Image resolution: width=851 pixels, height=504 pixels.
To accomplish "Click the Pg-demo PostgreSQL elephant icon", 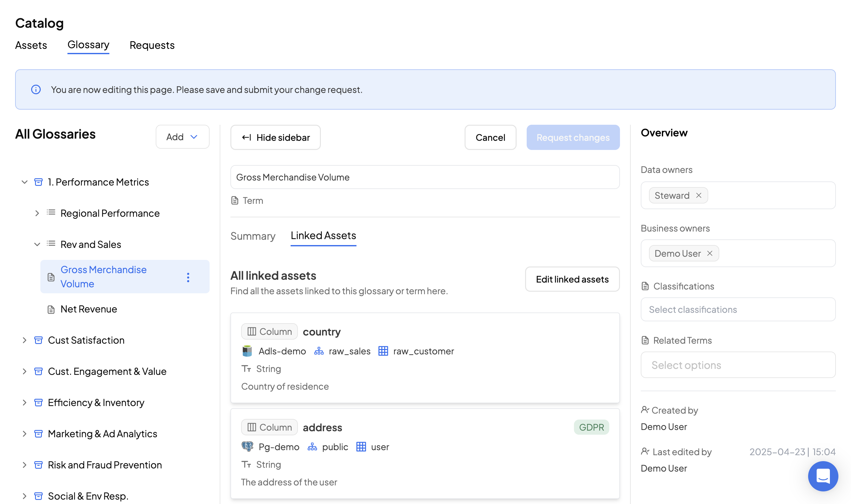I will click(x=247, y=447).
